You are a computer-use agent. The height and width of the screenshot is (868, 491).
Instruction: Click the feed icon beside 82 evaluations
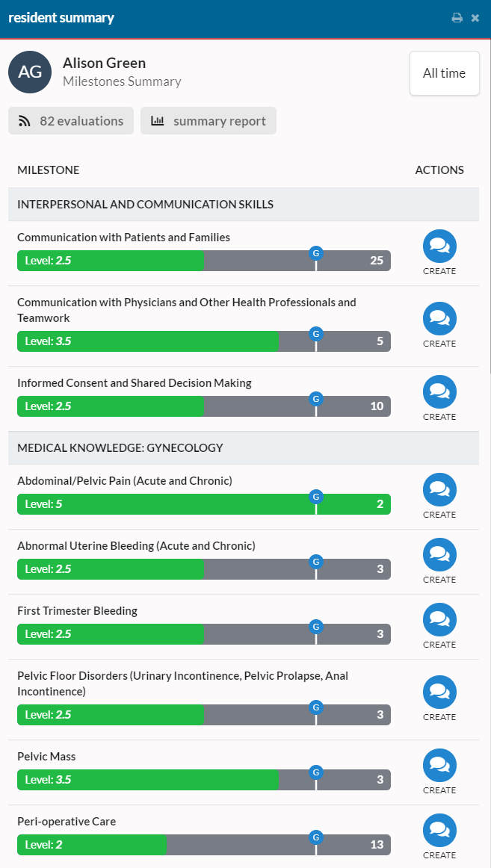24,121
